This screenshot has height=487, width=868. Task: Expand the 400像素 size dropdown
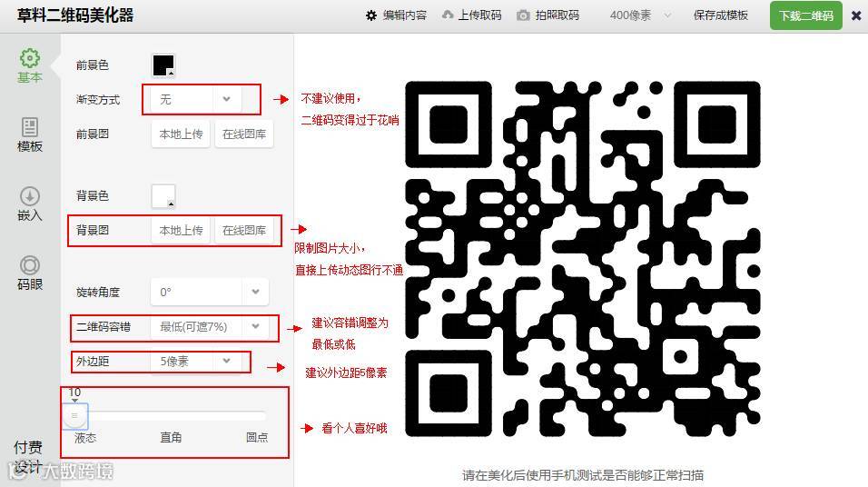(x=640, y=15)
